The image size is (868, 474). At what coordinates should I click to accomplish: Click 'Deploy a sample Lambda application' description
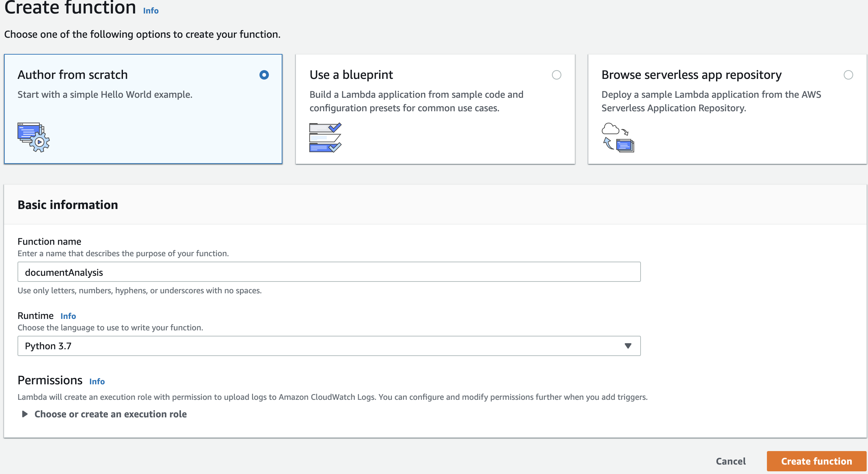711,101
